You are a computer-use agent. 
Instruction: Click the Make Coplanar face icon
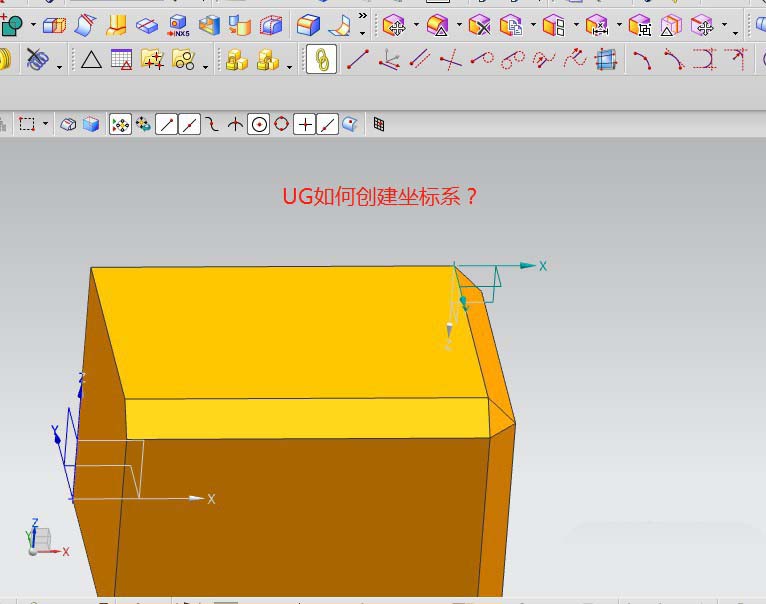pyautogui.click(x=554, y=25)
